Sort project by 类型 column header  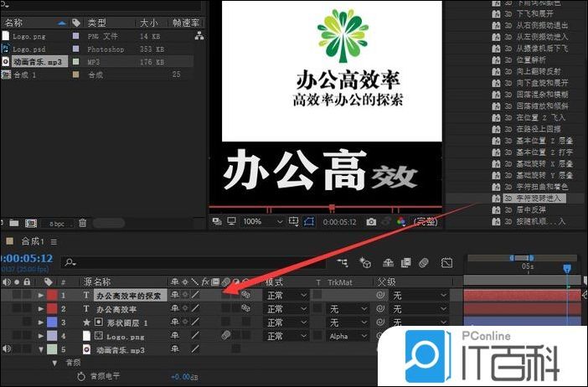pyautogui.click(x=97, y=23)
